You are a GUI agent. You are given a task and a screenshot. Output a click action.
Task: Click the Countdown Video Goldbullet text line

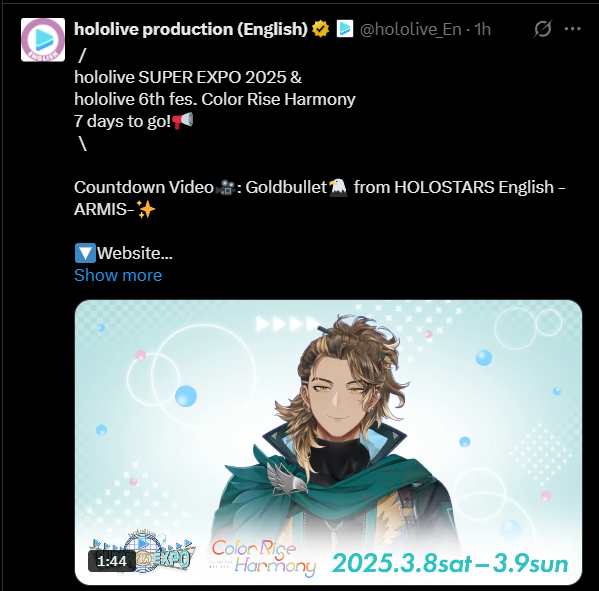click(x=320, y=198)
